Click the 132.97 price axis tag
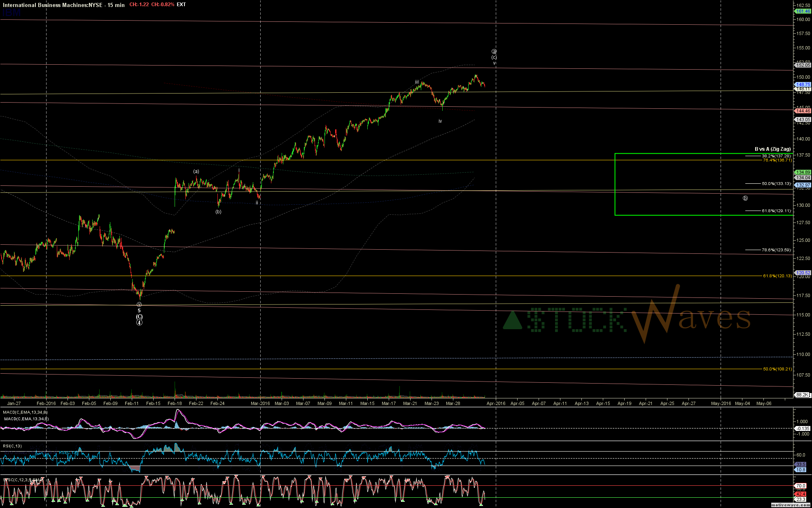This screenshot has height=508, width=812. [803, 185]
